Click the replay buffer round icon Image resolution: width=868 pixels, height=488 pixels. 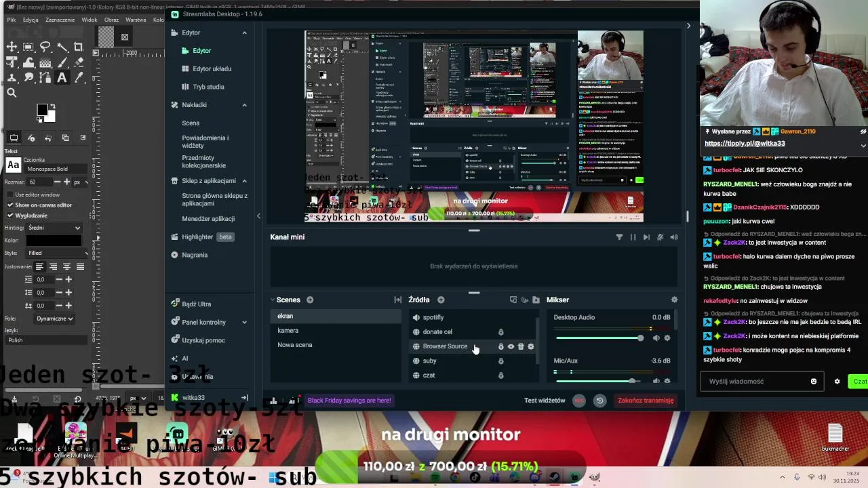click(x=599, y=401)
